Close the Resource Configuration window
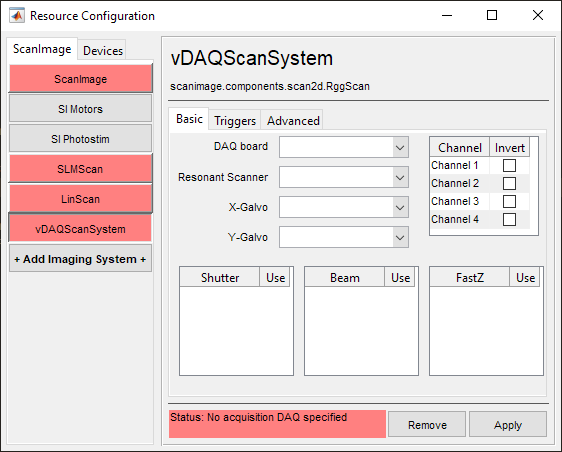The height and width of the screenshot is (452, 562). pyautogui.click(x=538, y=15)
